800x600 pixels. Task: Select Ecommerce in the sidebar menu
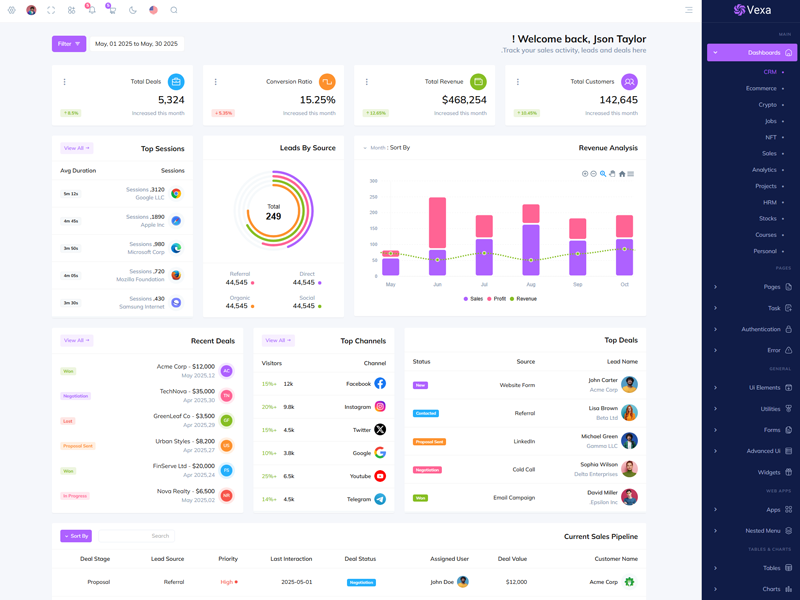click(761, 88)
